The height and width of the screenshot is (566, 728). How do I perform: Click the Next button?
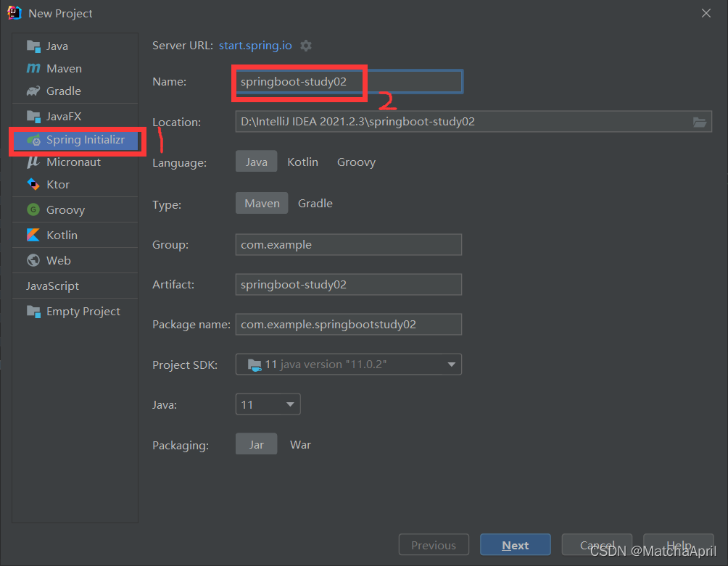516,545
